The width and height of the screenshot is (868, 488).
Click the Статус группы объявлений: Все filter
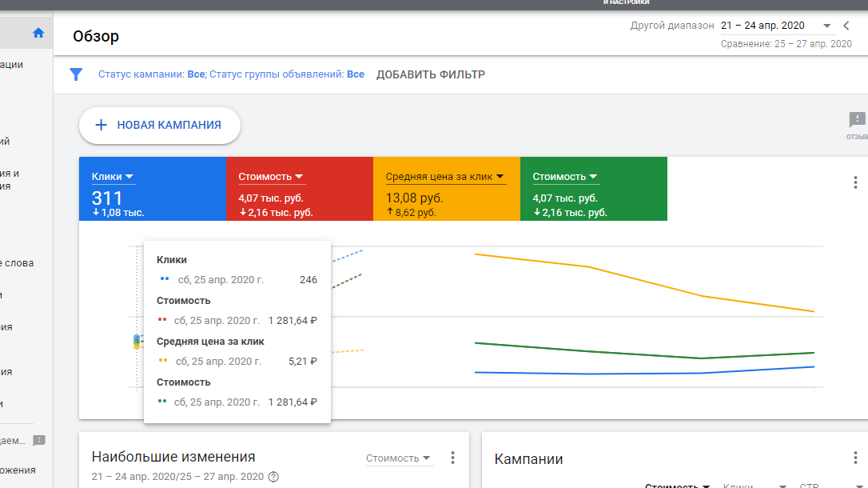[x=287, y=74]
